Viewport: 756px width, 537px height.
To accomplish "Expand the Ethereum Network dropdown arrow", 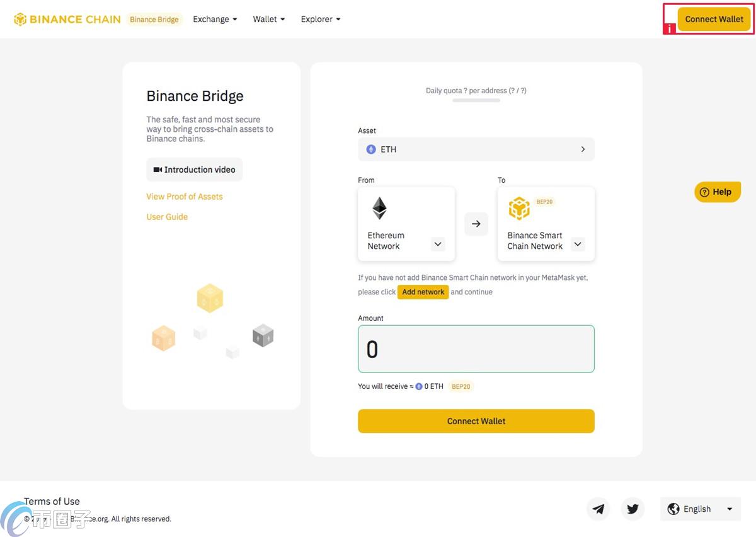I will pyautogui.click(x=438, y=244).
